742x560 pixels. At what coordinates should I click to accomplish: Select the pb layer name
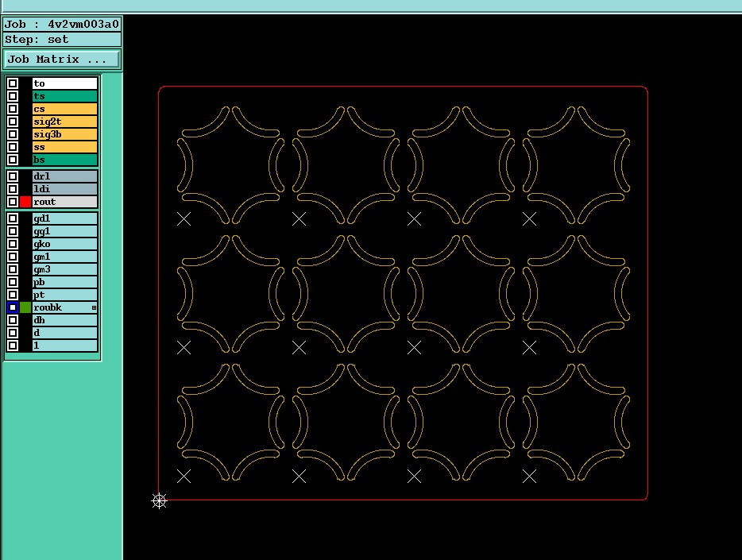65,282
